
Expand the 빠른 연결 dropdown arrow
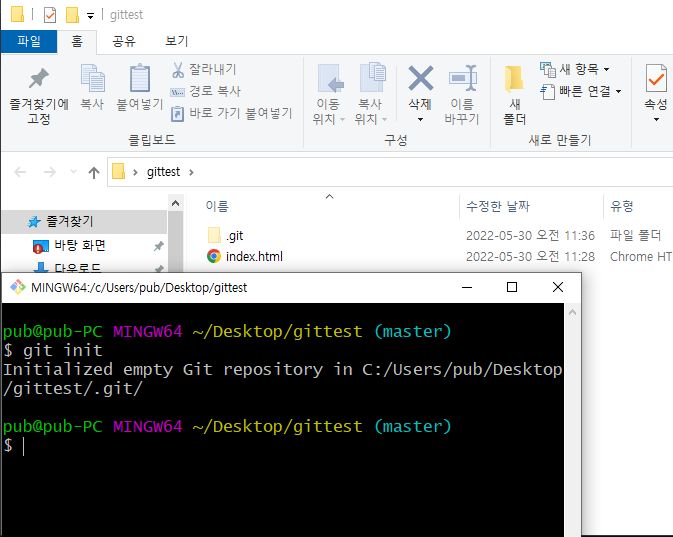click(618, 91)
